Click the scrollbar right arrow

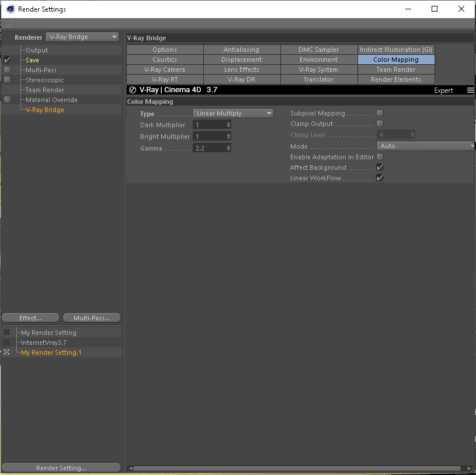470,469
